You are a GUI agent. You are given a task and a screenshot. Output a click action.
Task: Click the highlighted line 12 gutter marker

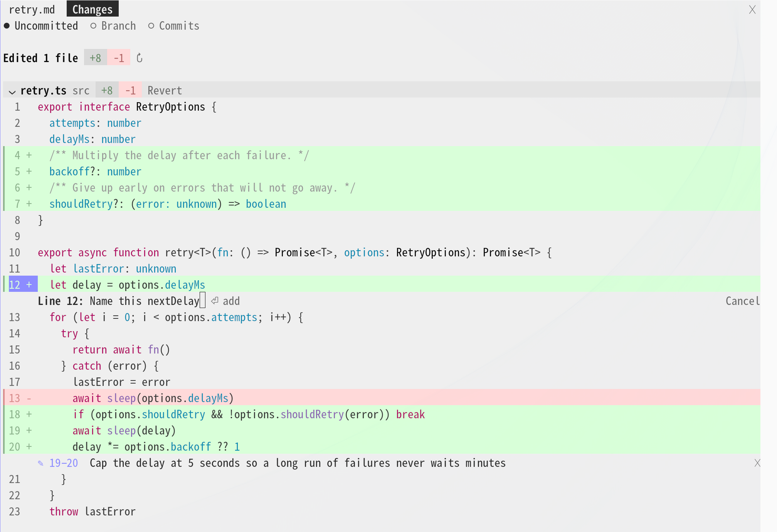[23, 285]
